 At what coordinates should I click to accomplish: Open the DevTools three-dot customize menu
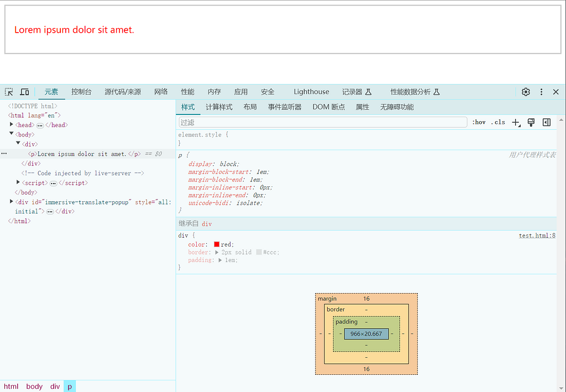click(x=541, y=92)
